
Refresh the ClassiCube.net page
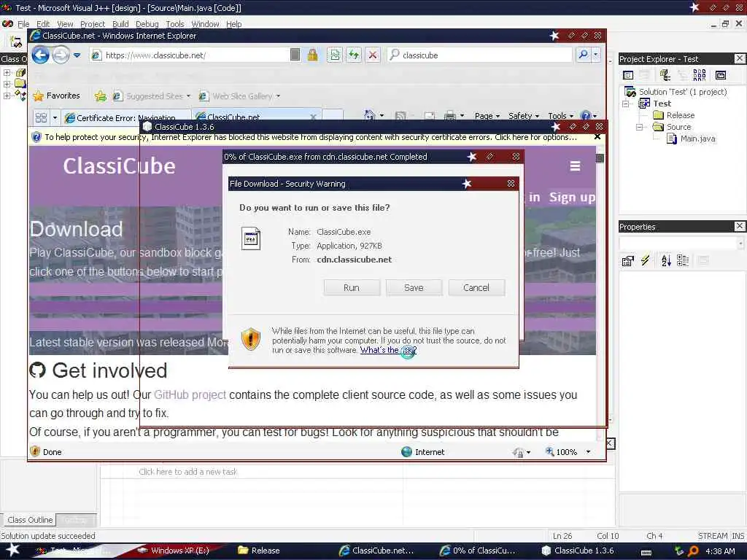click(x=354, y=55)
